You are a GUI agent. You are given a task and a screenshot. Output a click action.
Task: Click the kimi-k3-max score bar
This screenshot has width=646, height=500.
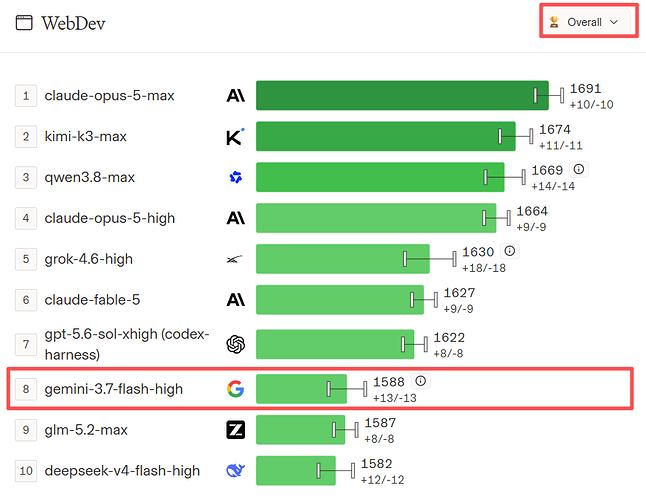click(x=386, y=136)
